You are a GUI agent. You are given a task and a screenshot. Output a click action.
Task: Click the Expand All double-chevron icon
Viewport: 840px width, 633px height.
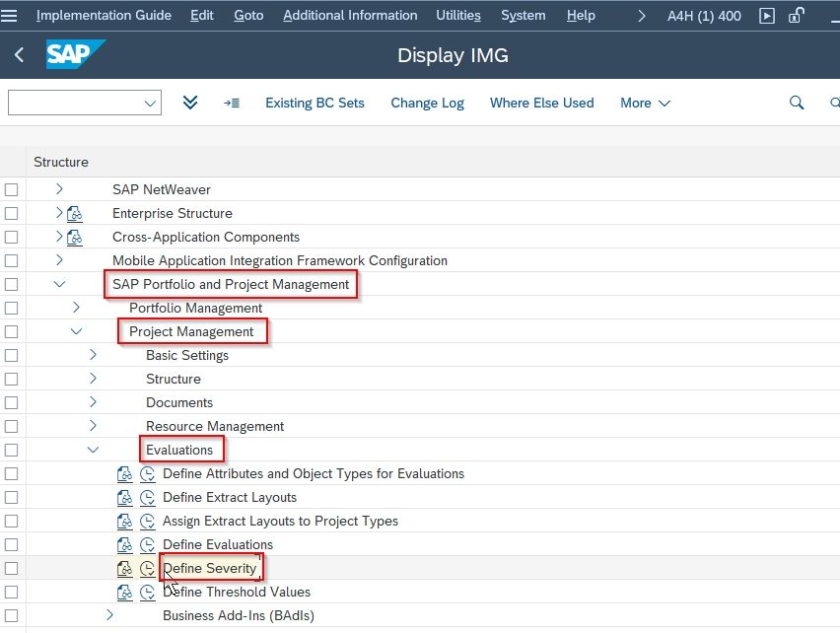click(190, 103)
